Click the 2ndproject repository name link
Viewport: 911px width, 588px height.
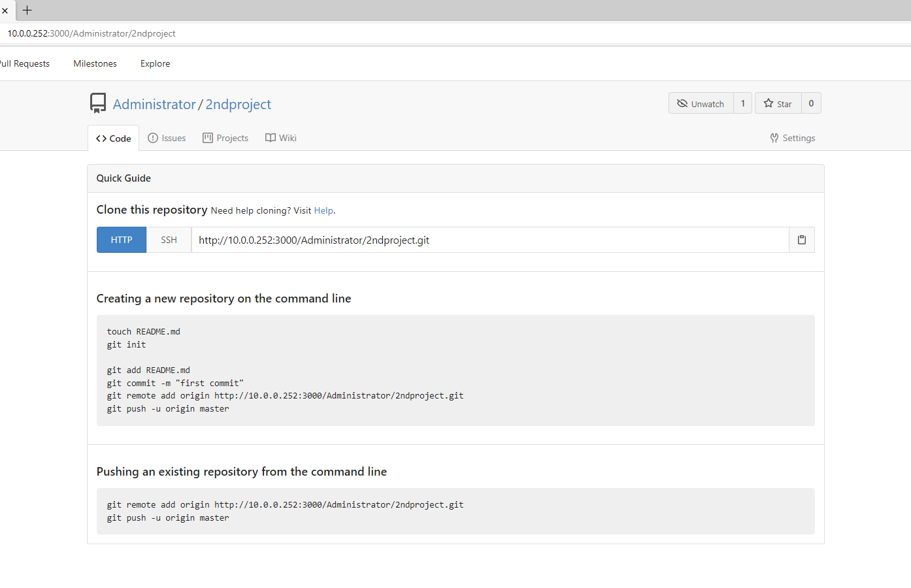click(238, 105)
